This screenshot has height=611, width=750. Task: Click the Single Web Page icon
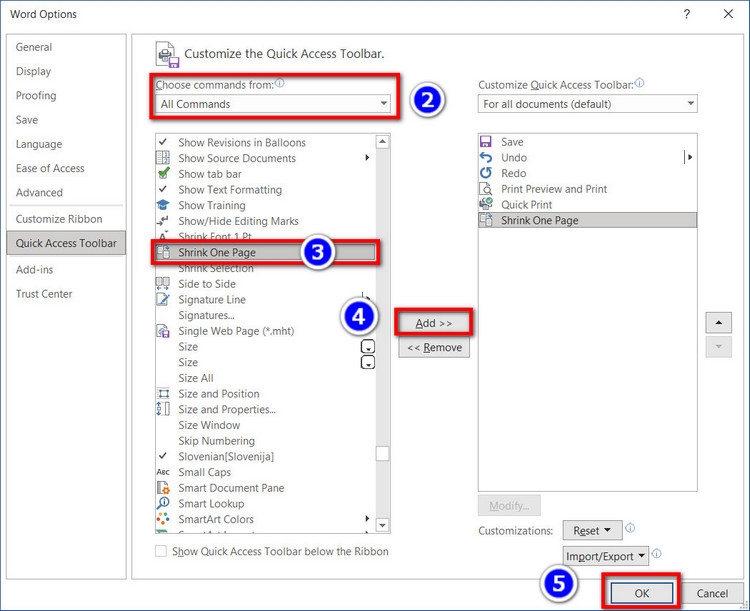(x=163, y=331)
